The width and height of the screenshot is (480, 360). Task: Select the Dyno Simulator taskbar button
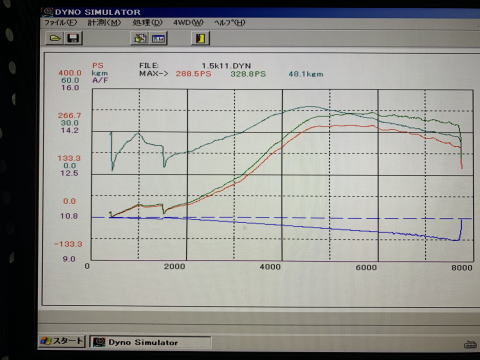[150, 342]
